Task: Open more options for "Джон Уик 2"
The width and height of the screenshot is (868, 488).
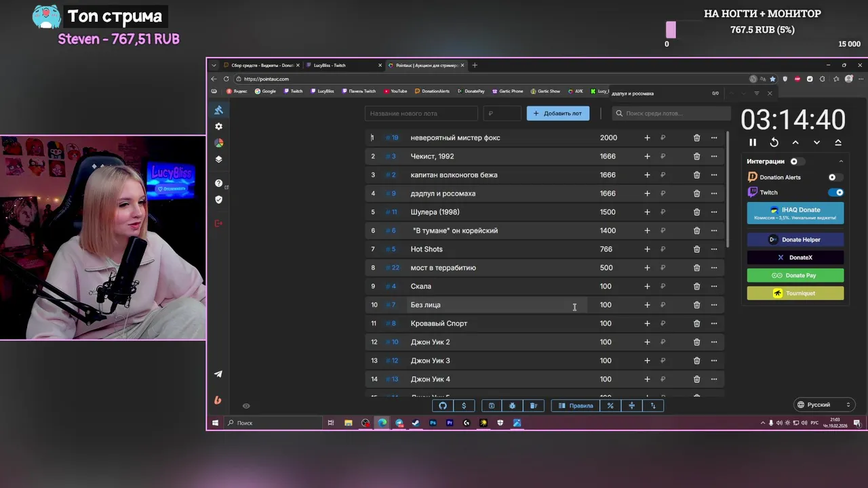Action: pyautogui.click(x=714, y=342)
